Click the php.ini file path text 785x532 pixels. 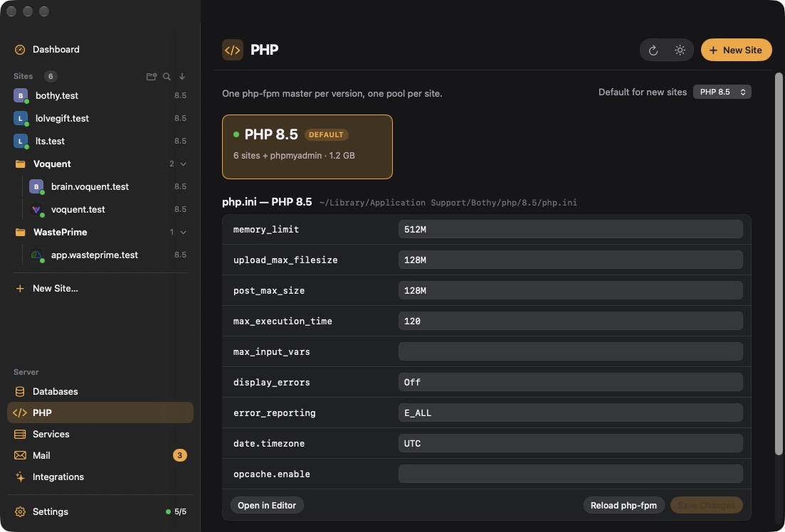[448, 203]
